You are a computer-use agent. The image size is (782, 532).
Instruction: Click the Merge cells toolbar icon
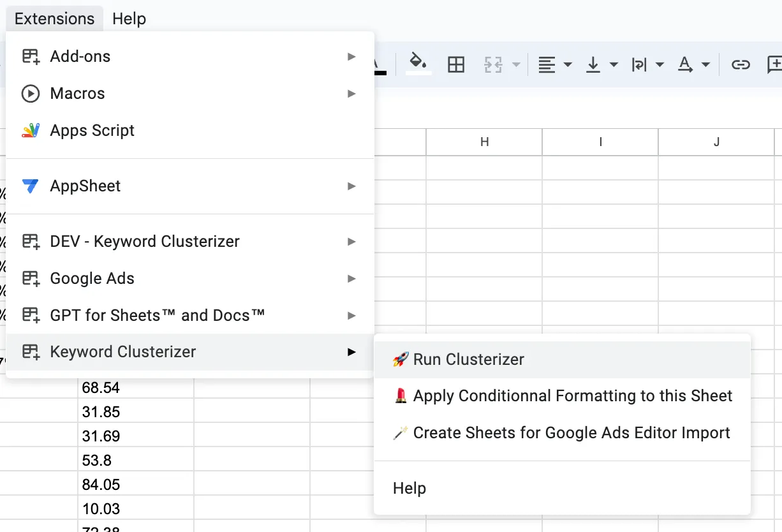(493, 64)
